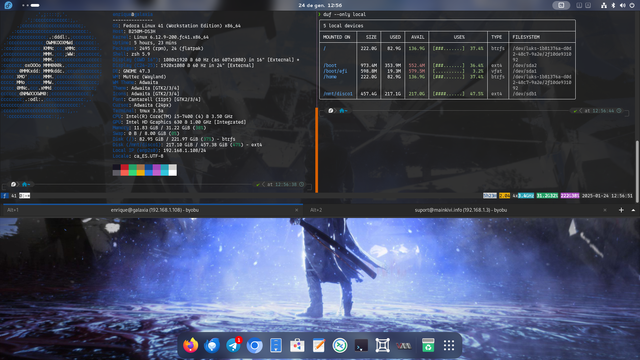Click the byobu Fedora logo status segment

(4, 196)
